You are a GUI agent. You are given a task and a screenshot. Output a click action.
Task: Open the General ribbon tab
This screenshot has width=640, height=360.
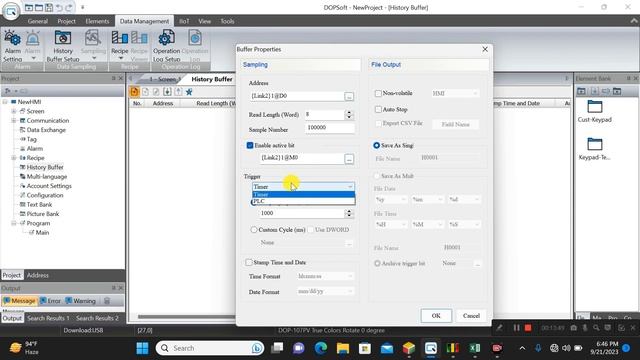[x=38, y=21]
